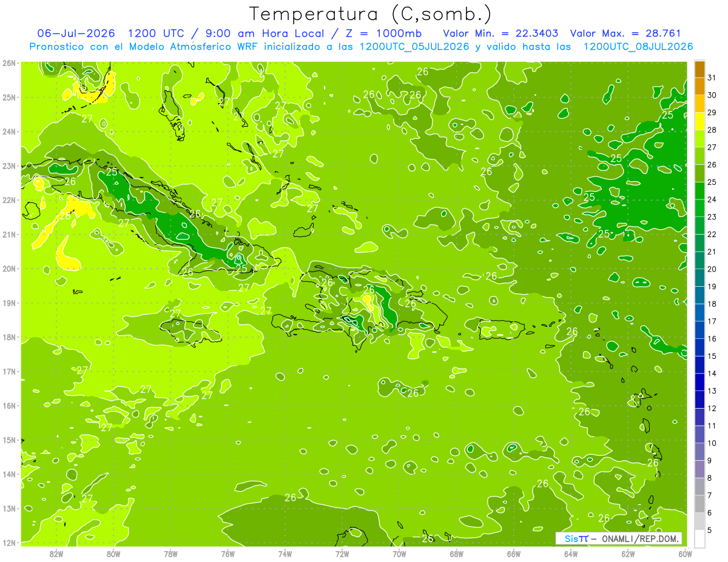Click the '17N' latitude axis label
728x562 pixels.
click(x=9, y=372)
